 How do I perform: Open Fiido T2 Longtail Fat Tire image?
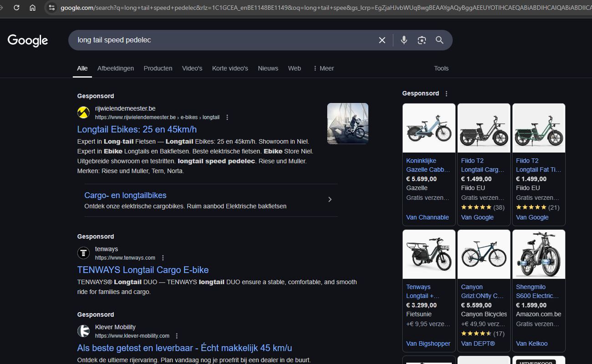539,128
